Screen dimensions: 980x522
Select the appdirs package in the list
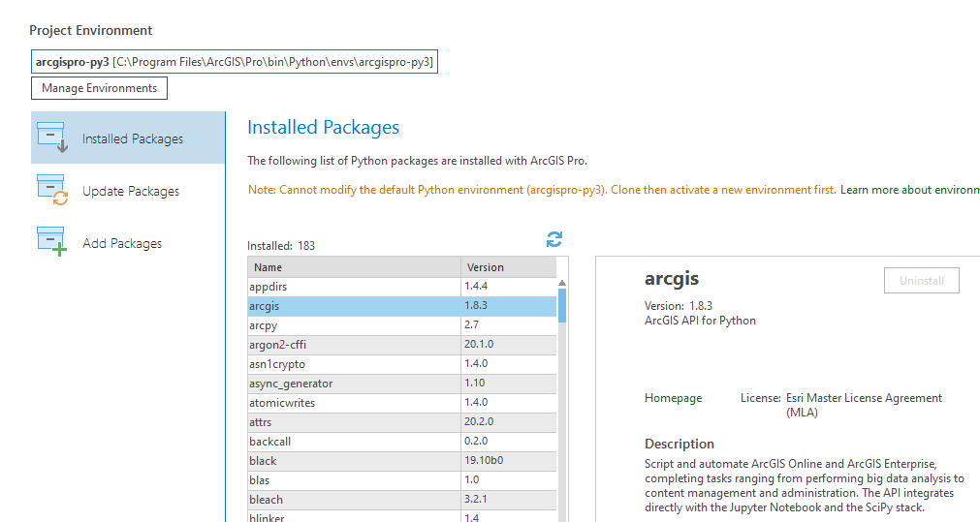pyautogui.click(x=354, y=287)
